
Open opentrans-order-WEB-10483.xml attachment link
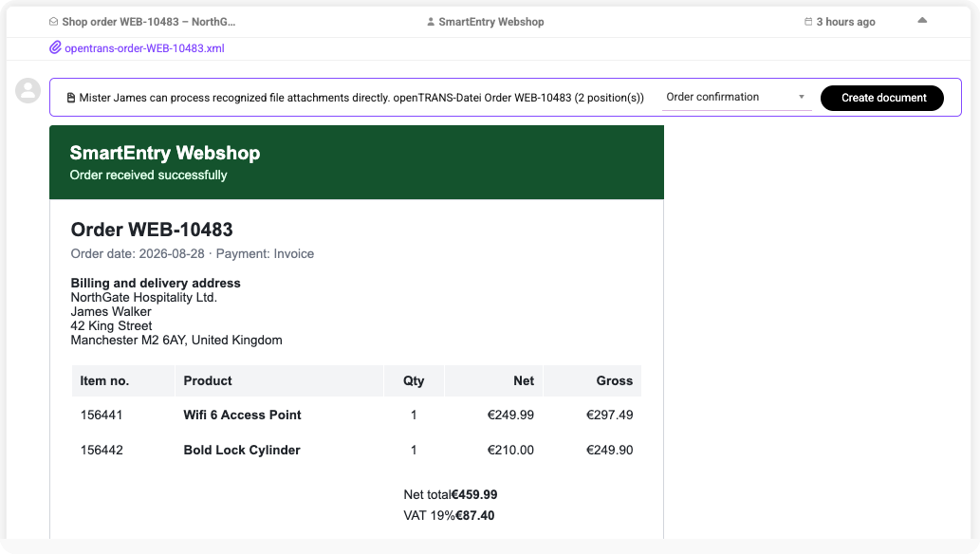click(x=144, y=48)
